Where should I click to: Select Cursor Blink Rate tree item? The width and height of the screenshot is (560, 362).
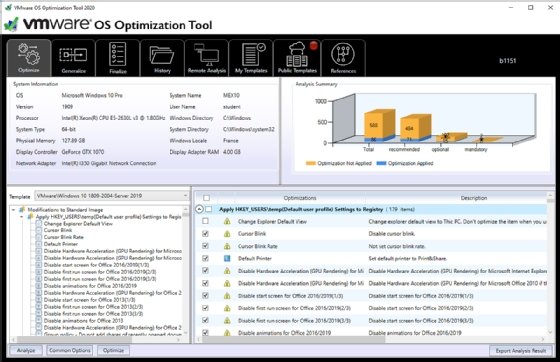64,237
